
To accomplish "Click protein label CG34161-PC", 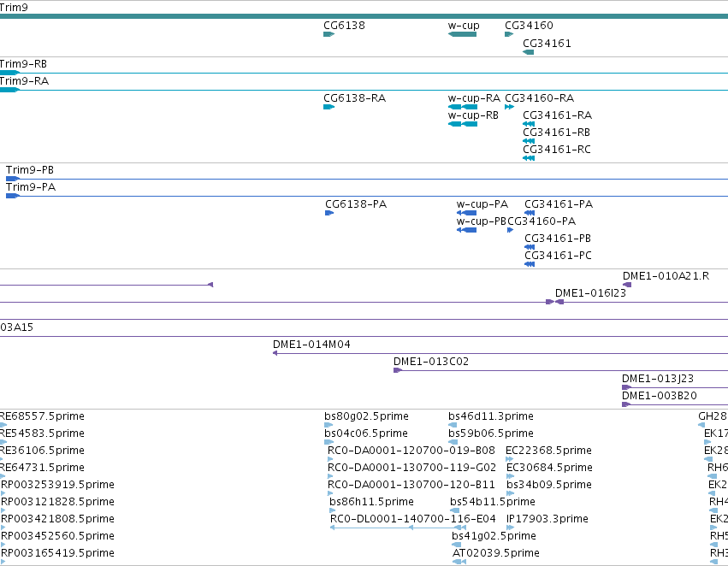I will pos(558,256).
